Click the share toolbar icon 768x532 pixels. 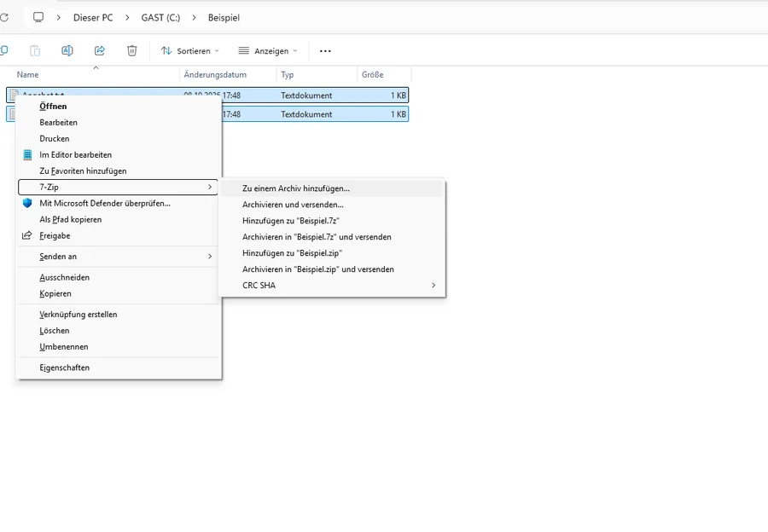[x=100, y=51]
